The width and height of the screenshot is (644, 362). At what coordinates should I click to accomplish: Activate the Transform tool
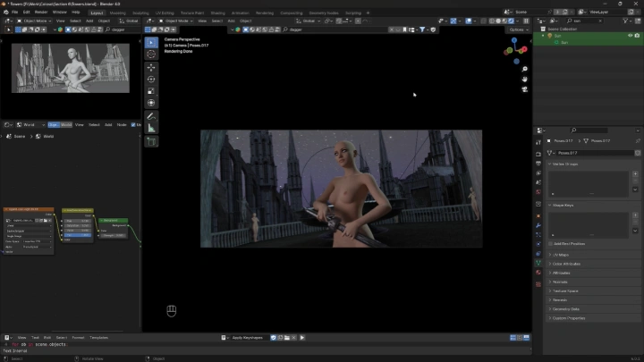(x=151, y=103)
